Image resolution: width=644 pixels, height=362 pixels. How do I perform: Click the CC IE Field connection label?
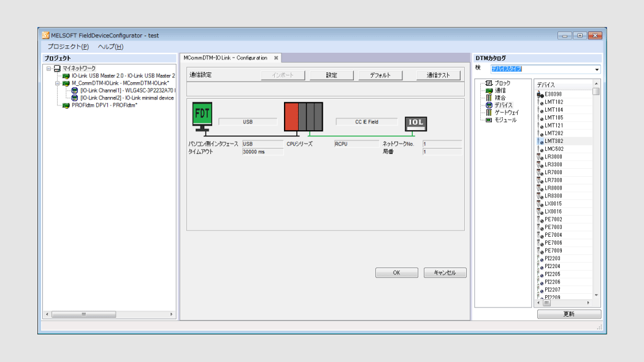[x=367, y=122]
